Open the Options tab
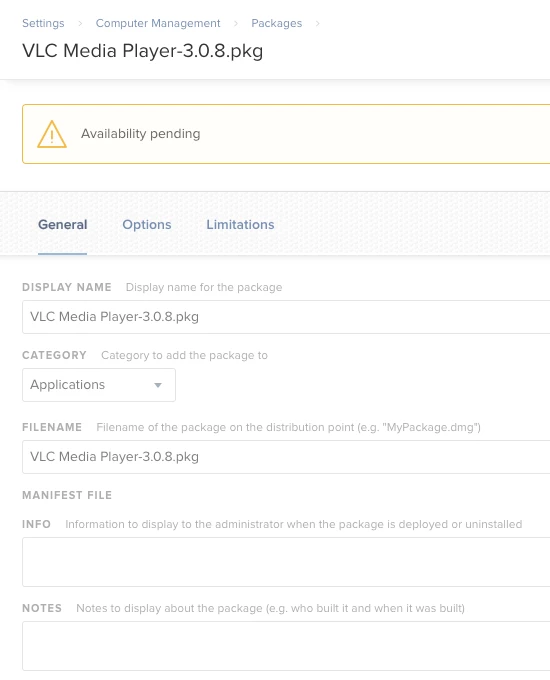Screen dimensions: 550x680 point(147,225)
